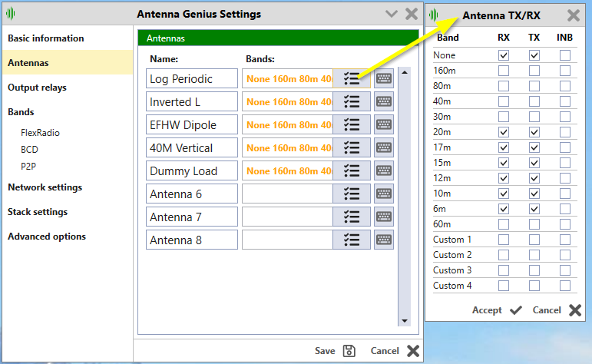Click Accept checkmark icon in Antenna TX/RX

(x=516, y=310)
